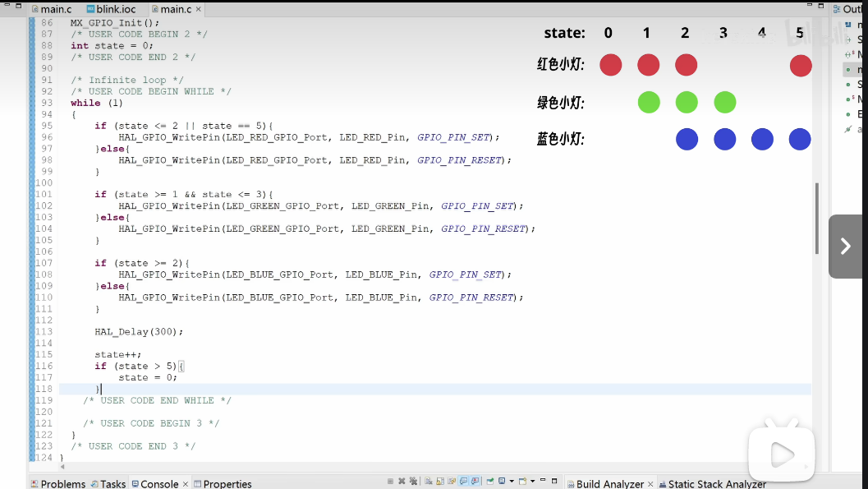868x489 pixels.
Task: Click LED_BLUE_Pin on line 108
Action: click(x=381, y=274)
